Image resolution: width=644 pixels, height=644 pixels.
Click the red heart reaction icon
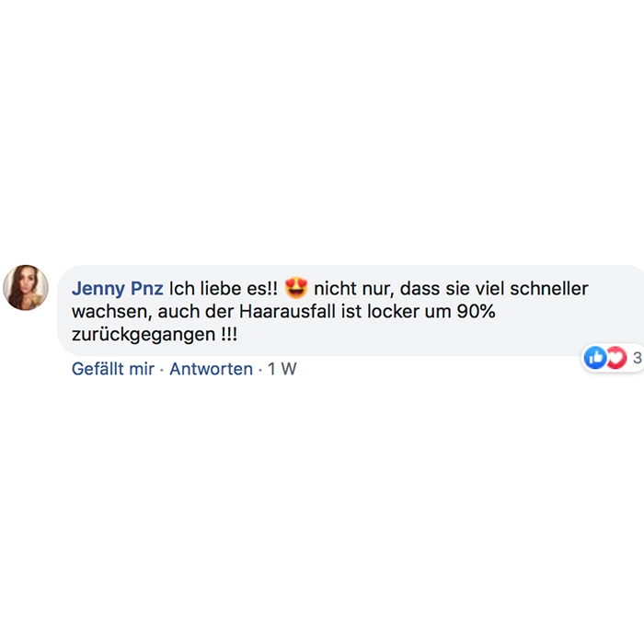(x=616, y=357)
